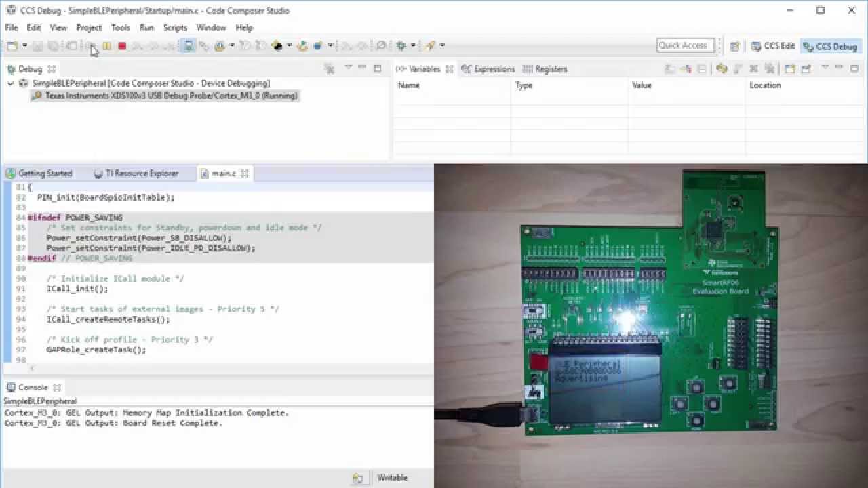Open the Edit menu
Screen dimensions: 868x488
click(34, 28)
